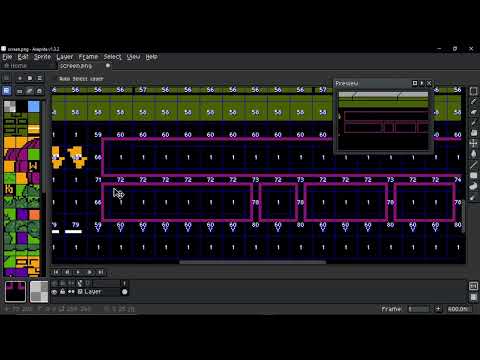Screen dimensions: 480x360
Task: Select the Rectangle shape tool
Action: pos(473,176)
